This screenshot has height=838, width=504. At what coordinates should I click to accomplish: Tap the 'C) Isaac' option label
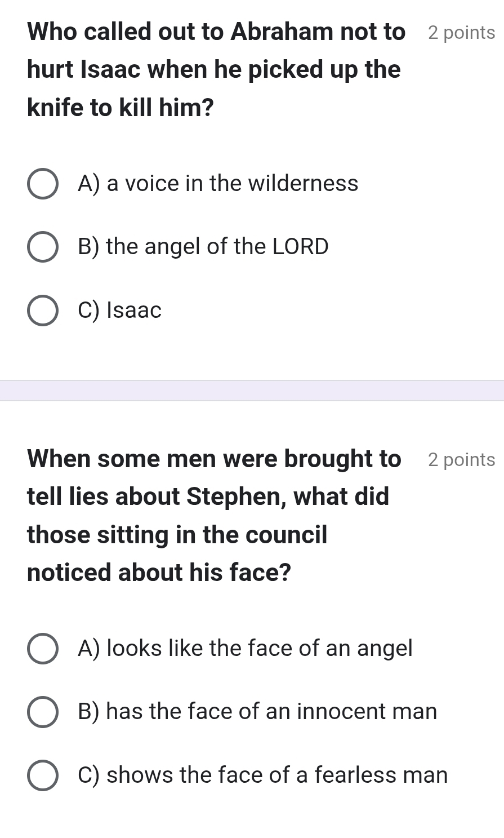click(120, 311)
